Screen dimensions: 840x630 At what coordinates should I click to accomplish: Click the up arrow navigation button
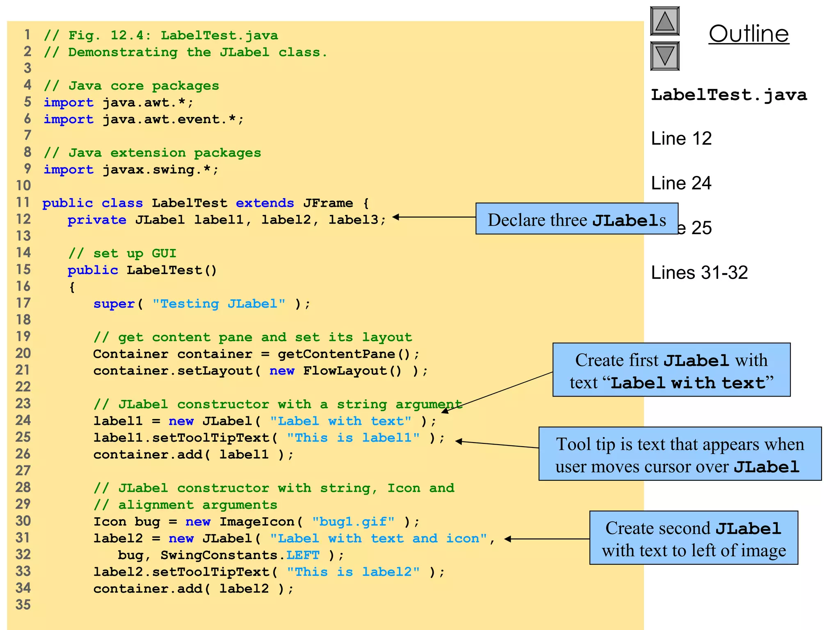click(664, 21)
